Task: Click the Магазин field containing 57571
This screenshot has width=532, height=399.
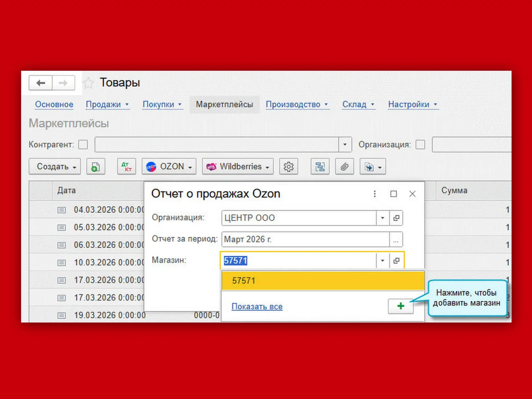Action: pos(299,260)
